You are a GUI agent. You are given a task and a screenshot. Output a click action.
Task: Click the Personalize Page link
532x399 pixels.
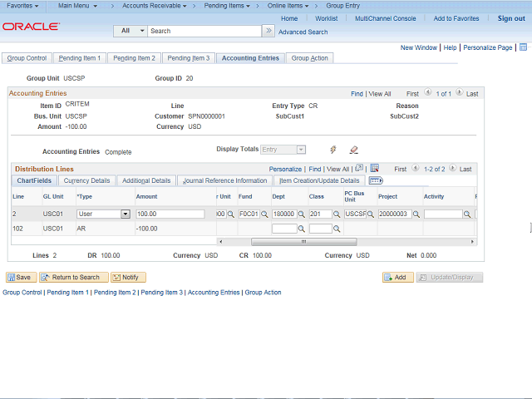tap(488, 47)
